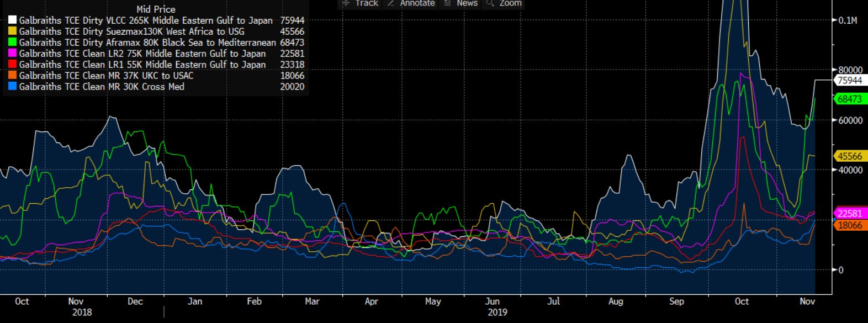Click the green Aframax legend swatch
This screenshot has height=323, width=868.
(13, 43)
